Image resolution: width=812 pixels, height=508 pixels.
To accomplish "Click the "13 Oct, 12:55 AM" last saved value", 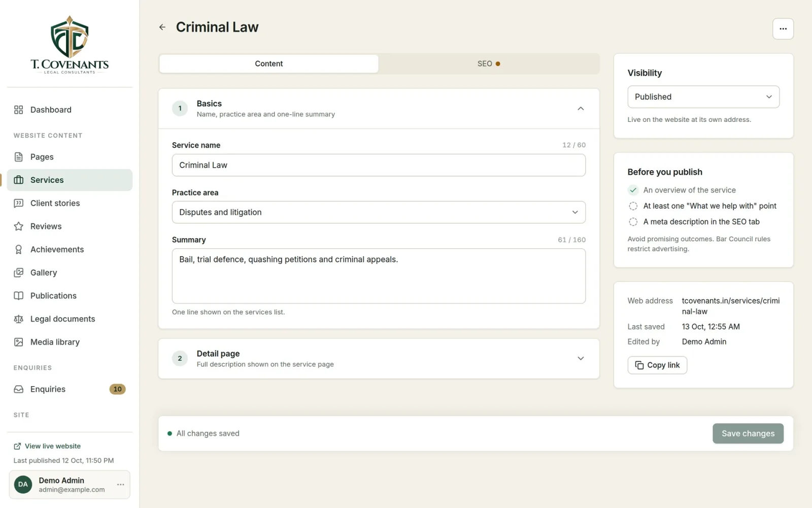I will point(710,327).
